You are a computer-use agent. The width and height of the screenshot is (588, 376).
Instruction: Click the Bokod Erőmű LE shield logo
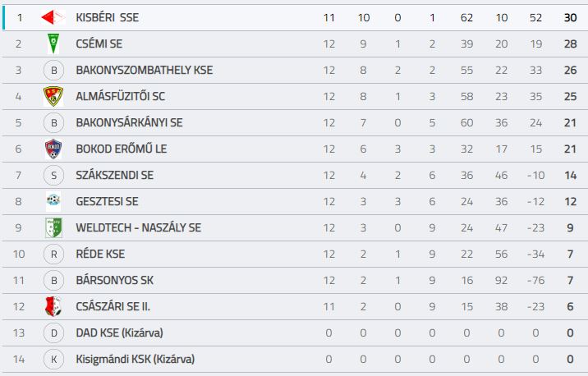(x=53, y=149)
